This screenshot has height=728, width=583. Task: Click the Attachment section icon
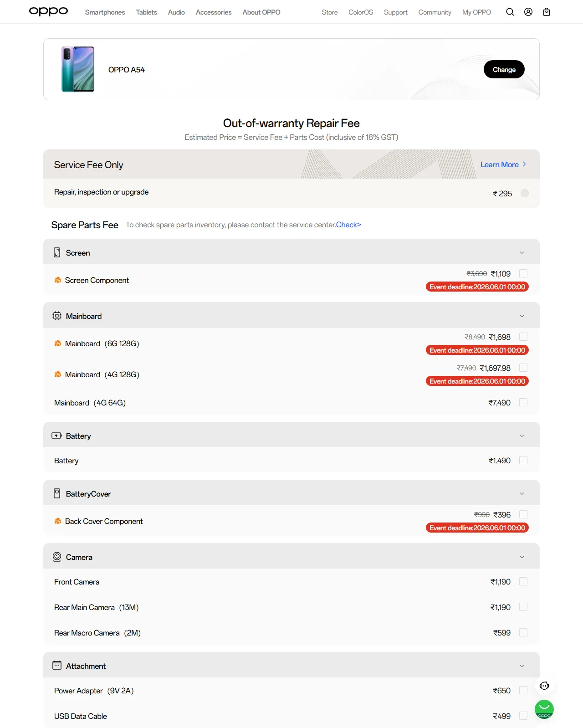pyautogui.click(x=57, y=666)
